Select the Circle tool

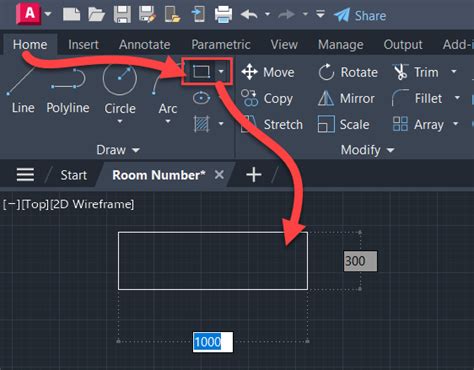[x=120, y=87]
